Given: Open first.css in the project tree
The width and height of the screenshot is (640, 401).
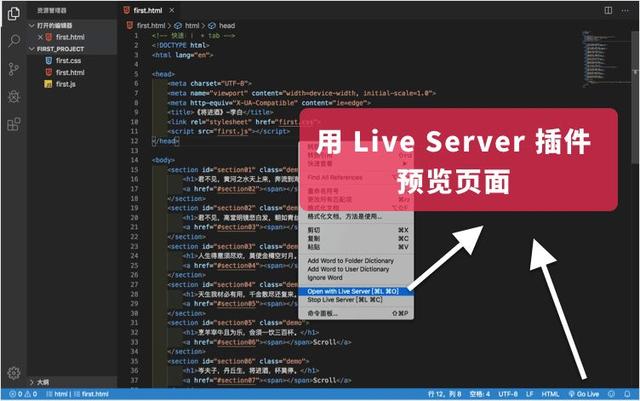Looking at the screenshot, I should (68, 60).
